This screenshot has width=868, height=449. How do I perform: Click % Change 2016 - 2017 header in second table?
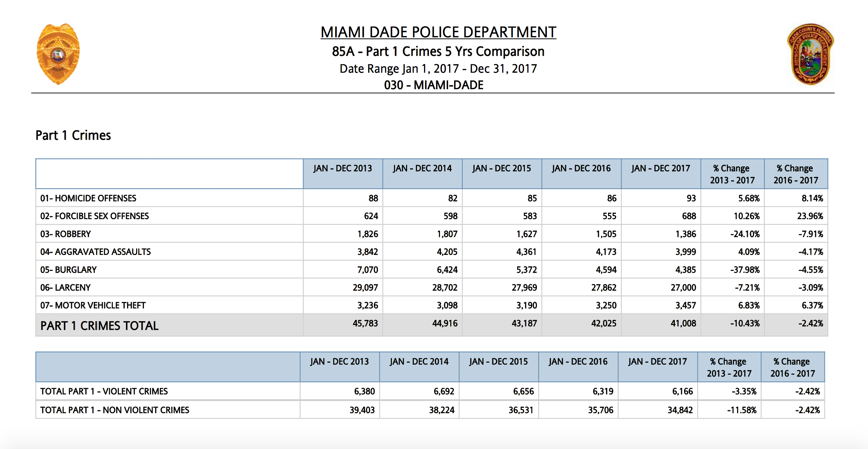793,368
